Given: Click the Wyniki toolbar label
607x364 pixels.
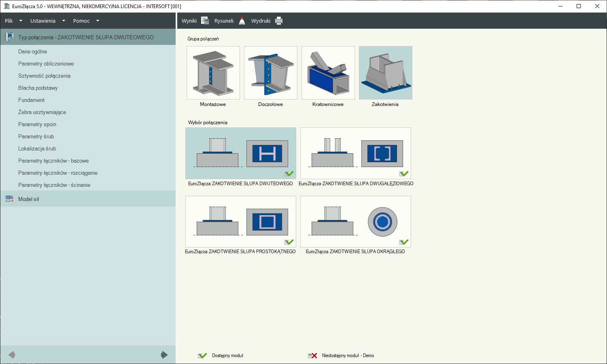Looking at the screenshot, I should point(189,21).
